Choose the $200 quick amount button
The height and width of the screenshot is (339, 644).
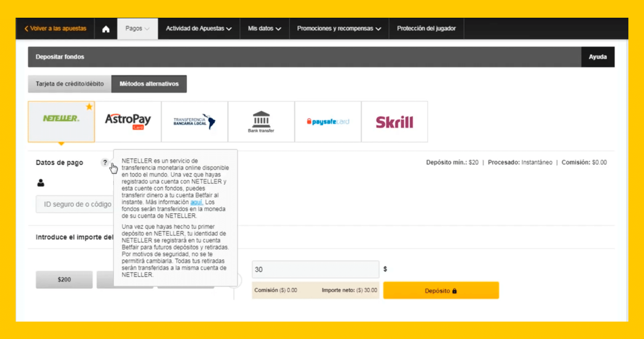64,279
